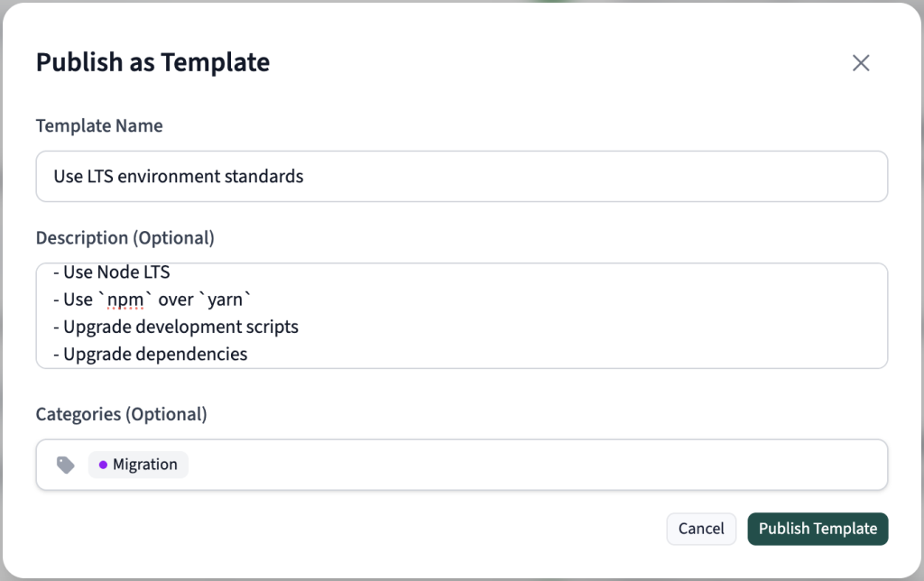Click the Categories (Optional) label
The image size is (924, 581).
[x=121, y=414]
